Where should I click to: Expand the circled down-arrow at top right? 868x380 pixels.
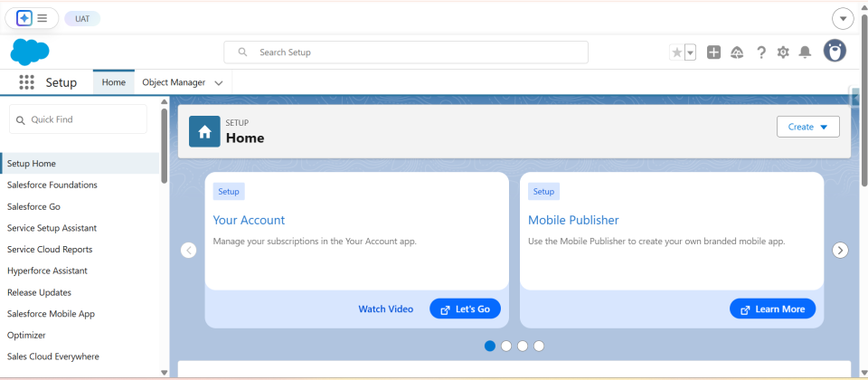tap(843, 19)
